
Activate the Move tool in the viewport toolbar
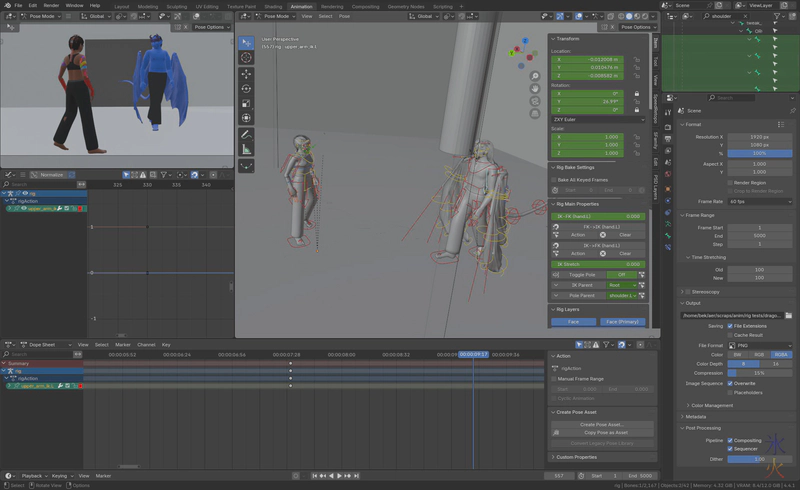[x=246, y=74]
